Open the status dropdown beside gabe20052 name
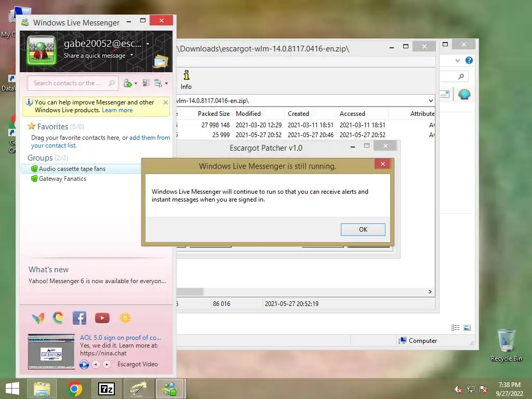Viewport: 532px width, 399px height. click(148, 44)
